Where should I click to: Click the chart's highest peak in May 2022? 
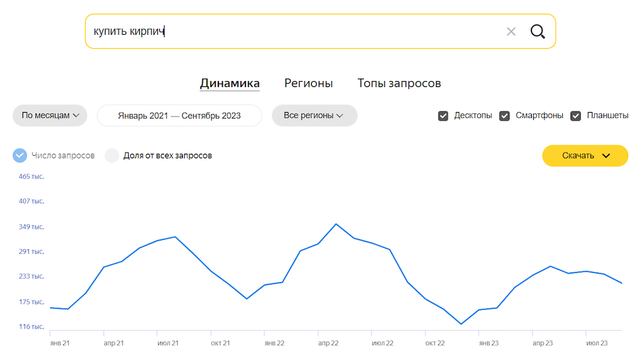click(336, 224)
